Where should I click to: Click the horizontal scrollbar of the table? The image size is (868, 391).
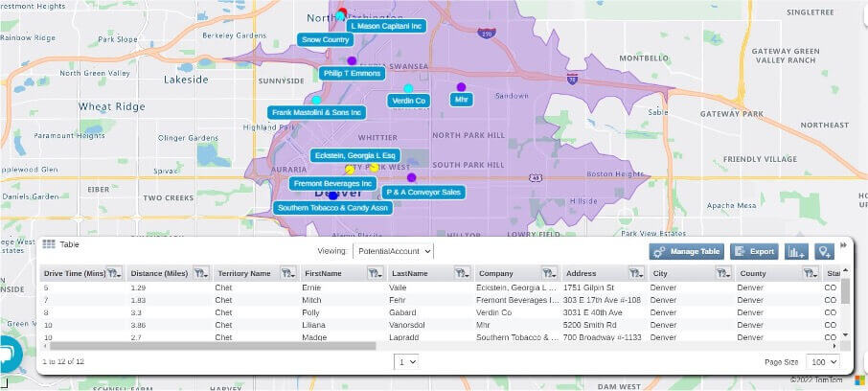pos(213,346)
